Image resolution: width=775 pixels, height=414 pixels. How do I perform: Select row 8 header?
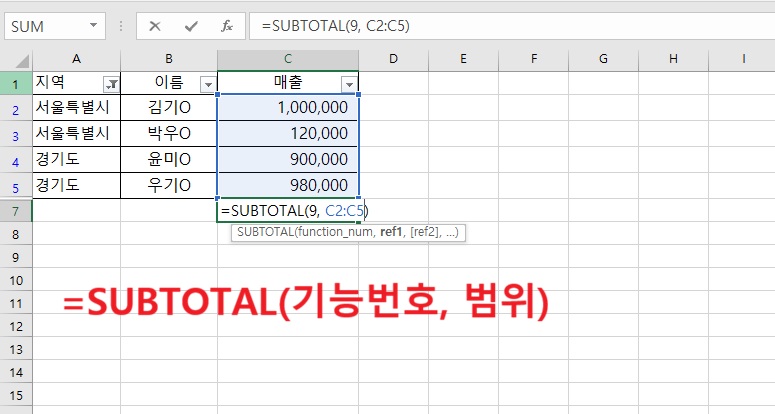(16, 234)
